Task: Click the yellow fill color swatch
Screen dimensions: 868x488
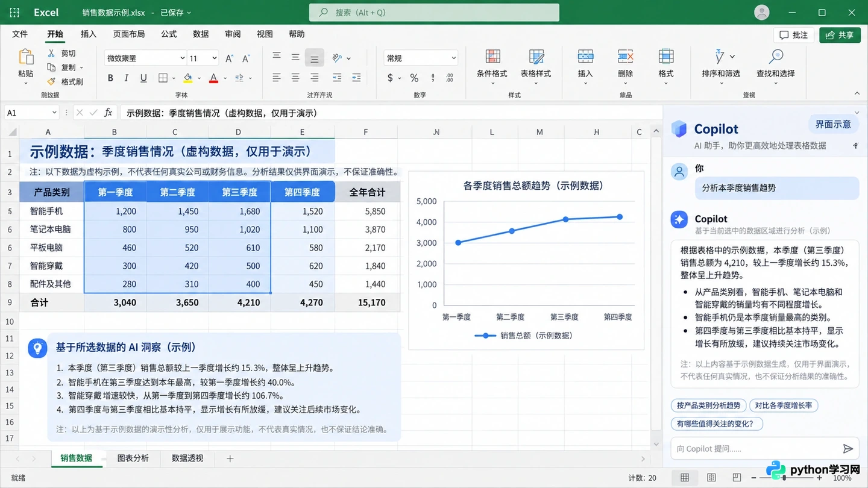Action: pyautogui.click(x=187, y=78)
